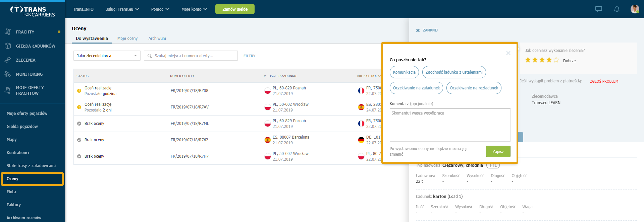The height and width of the screenshot is (222, 644).
Task: Open the Monitoring satellite icon
Action: (8, 74)
